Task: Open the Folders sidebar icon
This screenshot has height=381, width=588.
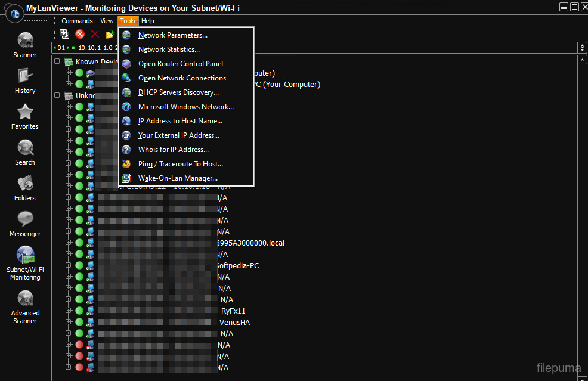Action: click(x=25, y=187)
